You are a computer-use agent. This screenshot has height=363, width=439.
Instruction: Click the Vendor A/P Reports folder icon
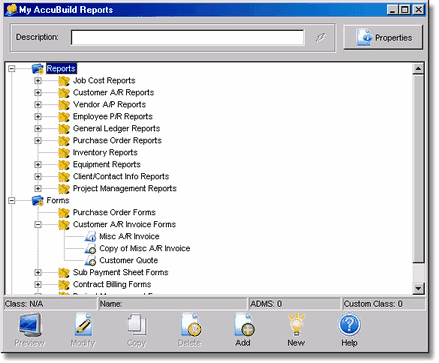coord(64,105)
